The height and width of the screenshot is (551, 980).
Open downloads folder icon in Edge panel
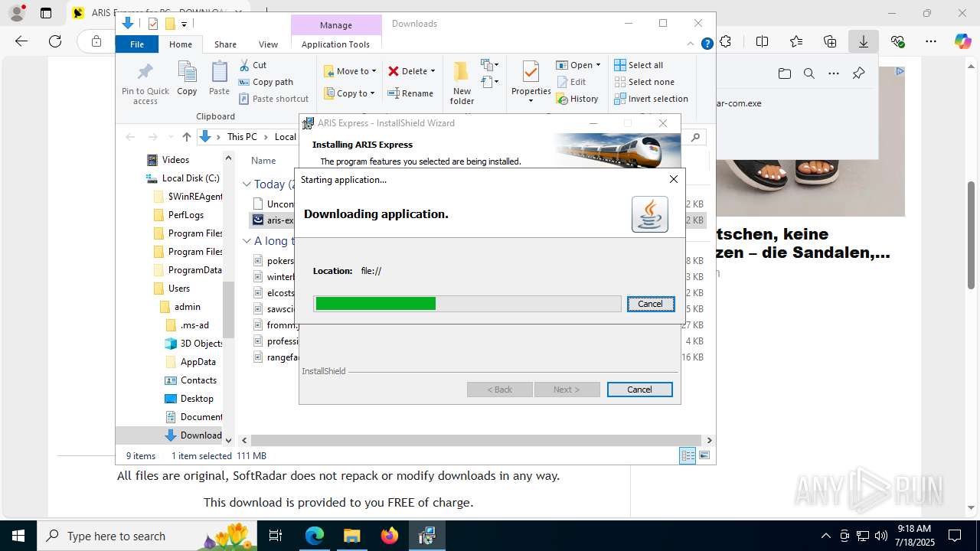pos(785,73)
